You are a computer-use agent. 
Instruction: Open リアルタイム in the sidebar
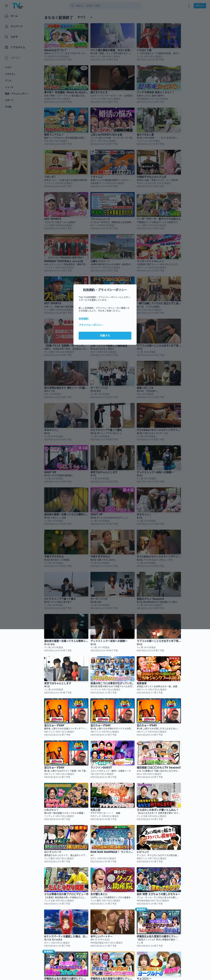pyautogui.click(x=18, y=47)
